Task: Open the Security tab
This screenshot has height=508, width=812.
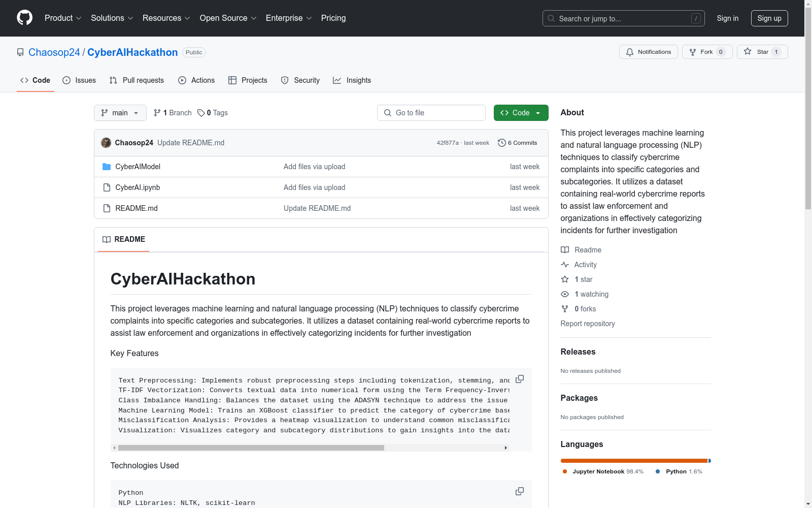Action: coord(300,80)
